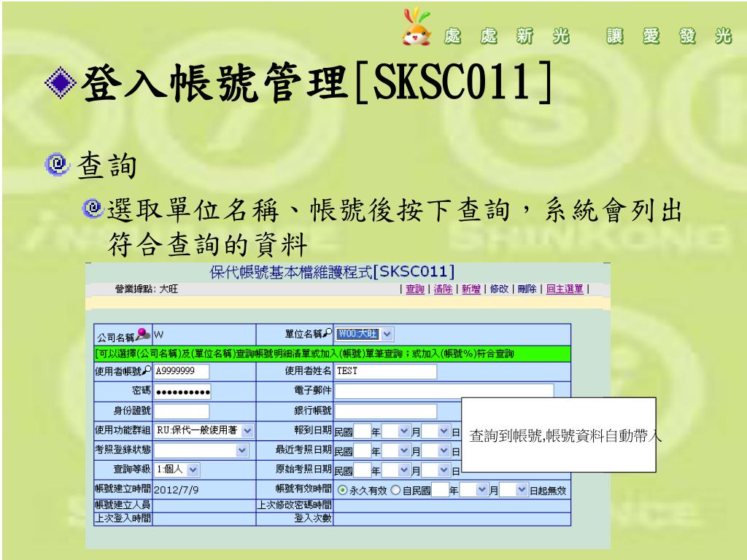
Task: Click the 保代帳號基本檔維護程式[SKSC011] title
Action: [332, 272]
